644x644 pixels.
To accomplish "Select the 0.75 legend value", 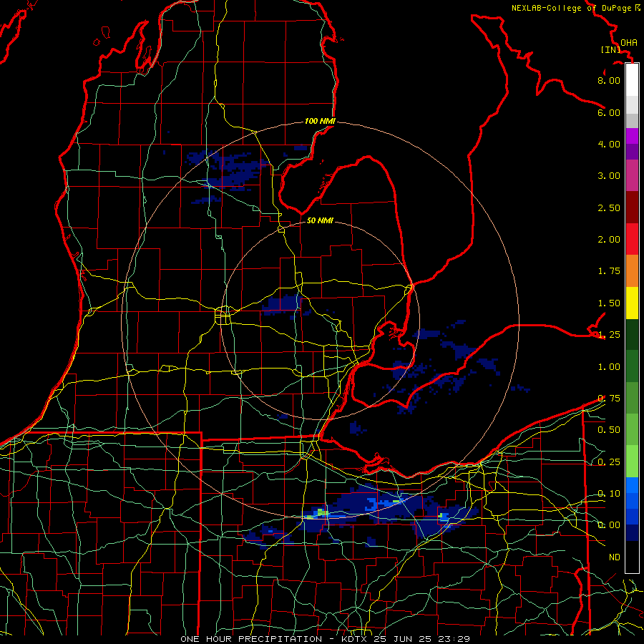I will pos(609,399).
